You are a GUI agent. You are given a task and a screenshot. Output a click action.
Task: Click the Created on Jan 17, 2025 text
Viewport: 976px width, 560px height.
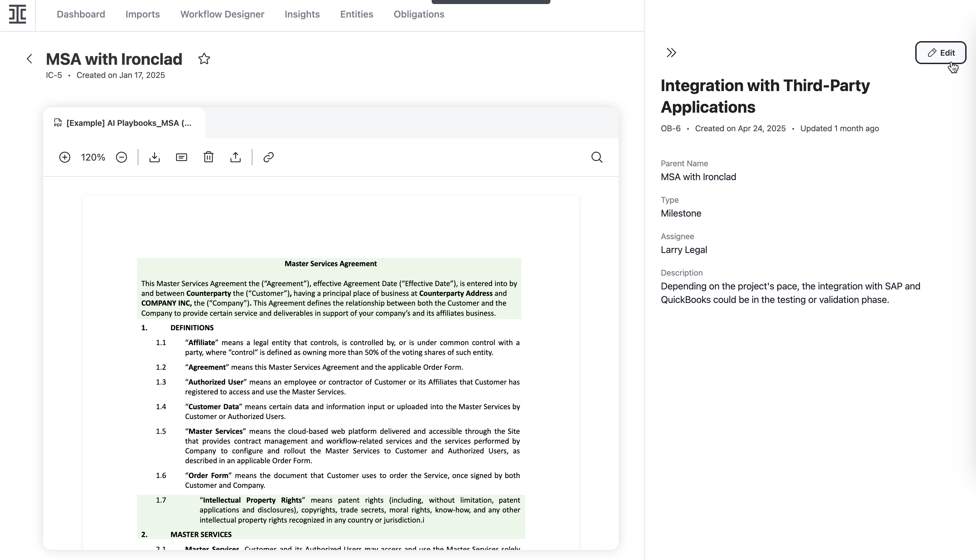tap(120, 75)
